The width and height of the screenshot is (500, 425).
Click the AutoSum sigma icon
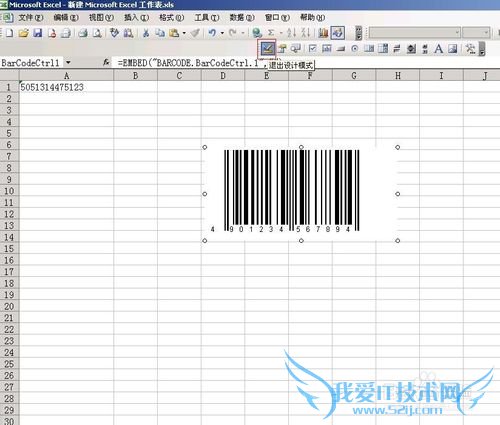[x=271, y=33]
